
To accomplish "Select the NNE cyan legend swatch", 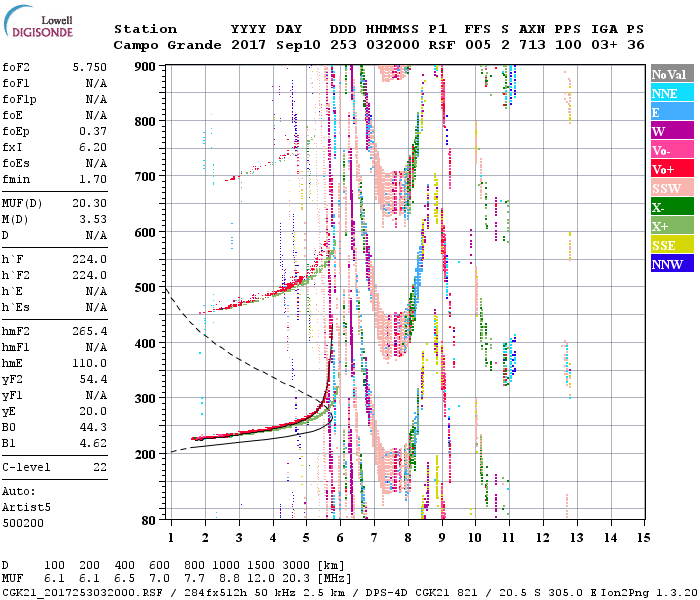I will coord(672,93).
